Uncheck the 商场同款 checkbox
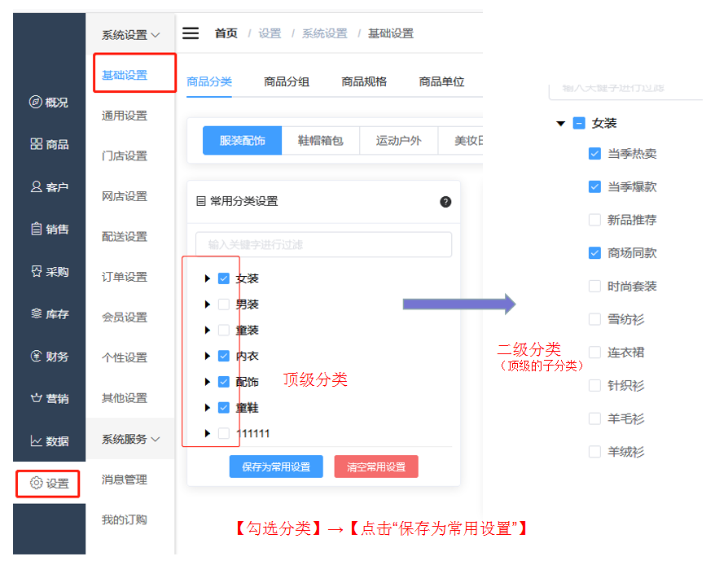Image resolution: width=728 pixels, height=587 pixels. (x=594, y=253)
